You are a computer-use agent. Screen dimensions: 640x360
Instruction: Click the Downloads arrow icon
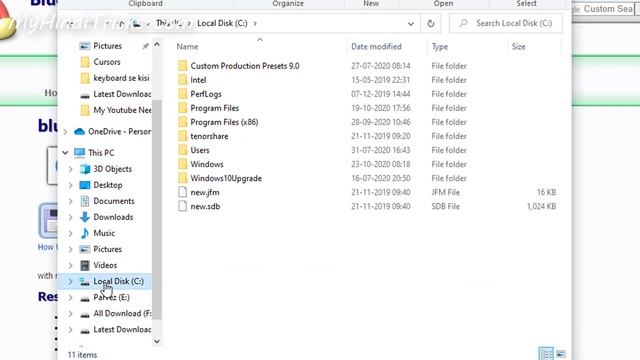pyautogui.click(x=85, y=217)
